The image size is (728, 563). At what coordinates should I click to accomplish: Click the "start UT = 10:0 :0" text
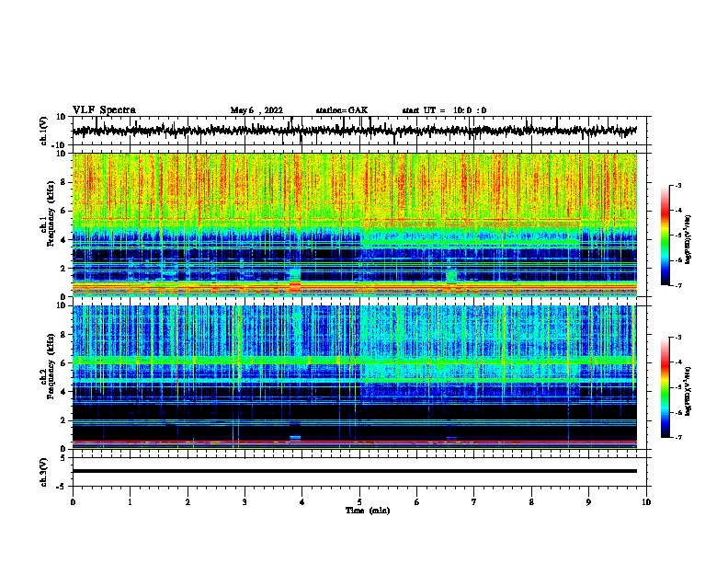click(444, 110)
